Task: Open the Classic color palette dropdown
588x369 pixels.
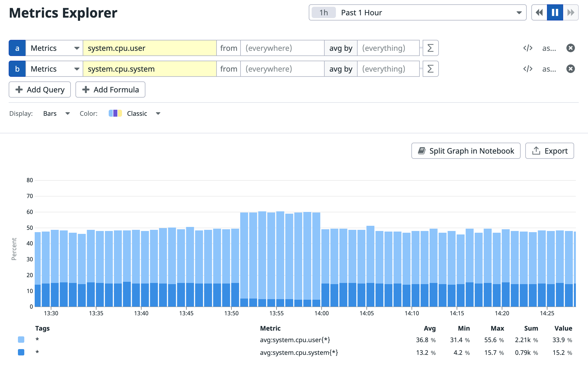Action: 135,113
